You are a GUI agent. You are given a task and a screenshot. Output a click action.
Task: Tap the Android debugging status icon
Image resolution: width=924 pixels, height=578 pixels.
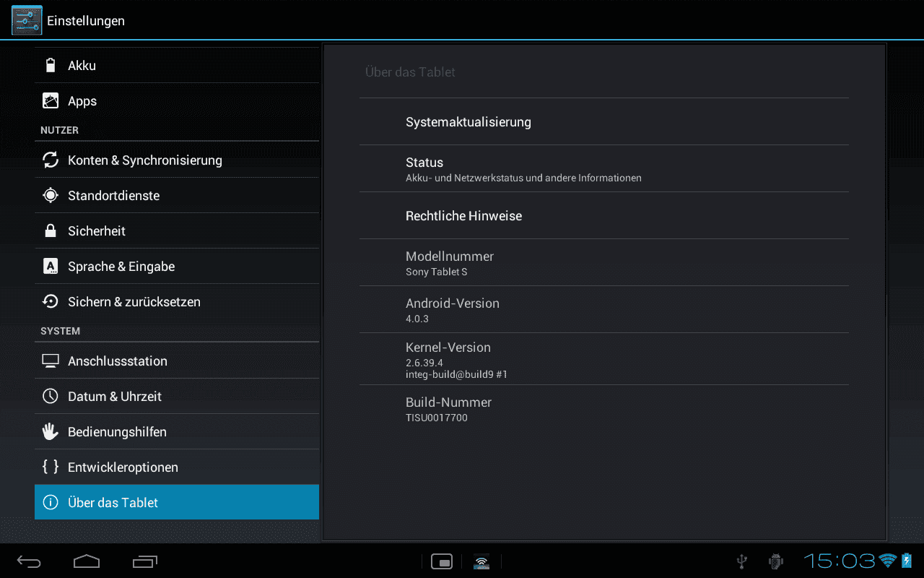point(776,561)
